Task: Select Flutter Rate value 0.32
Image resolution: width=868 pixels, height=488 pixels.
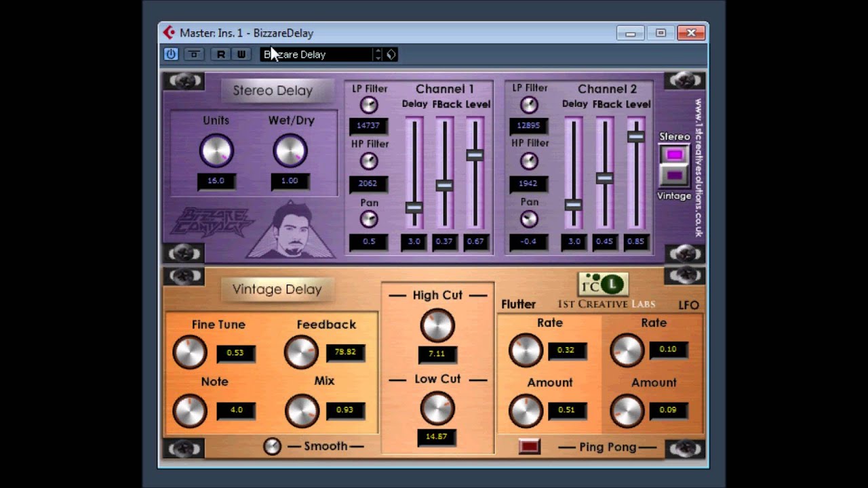Action: pos(566,350)
